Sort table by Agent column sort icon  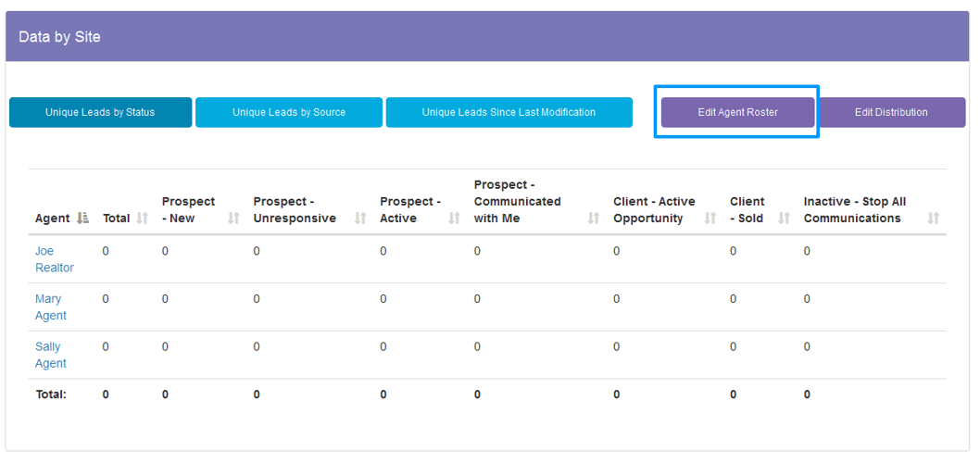pos(83,219)
